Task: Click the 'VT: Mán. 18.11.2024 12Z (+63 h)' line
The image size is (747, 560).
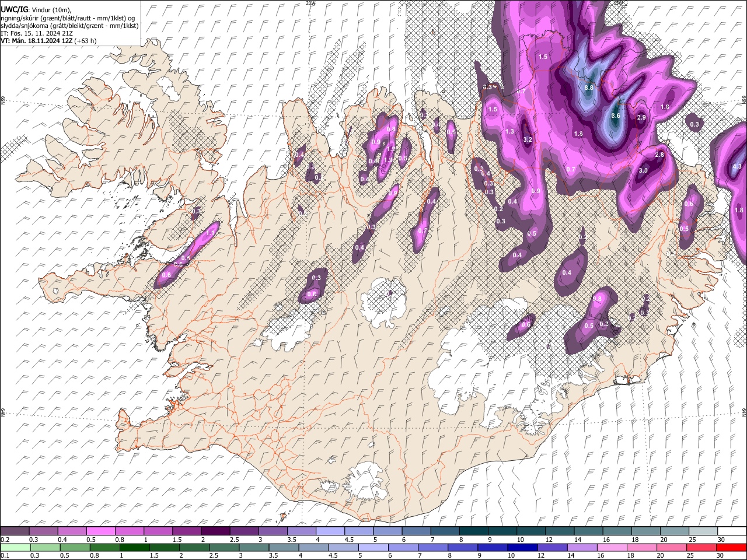Action: pyautogui.click(x=48, y=41)
